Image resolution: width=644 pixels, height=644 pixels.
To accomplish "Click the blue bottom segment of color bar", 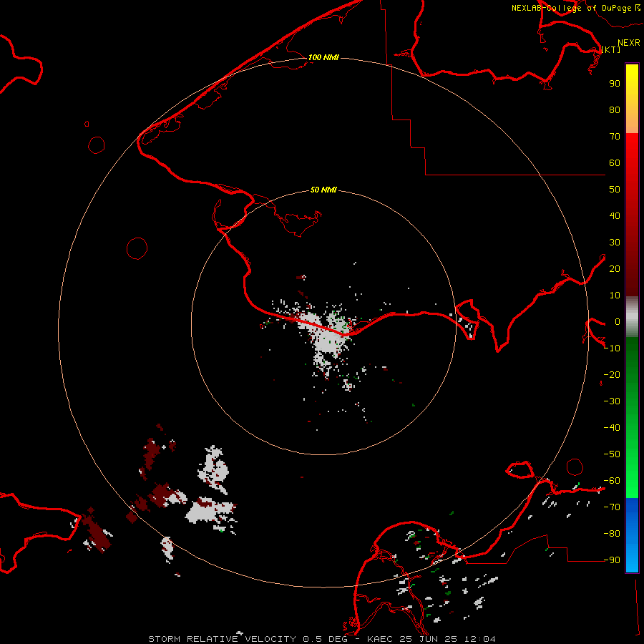I will [x=632, y=535].
